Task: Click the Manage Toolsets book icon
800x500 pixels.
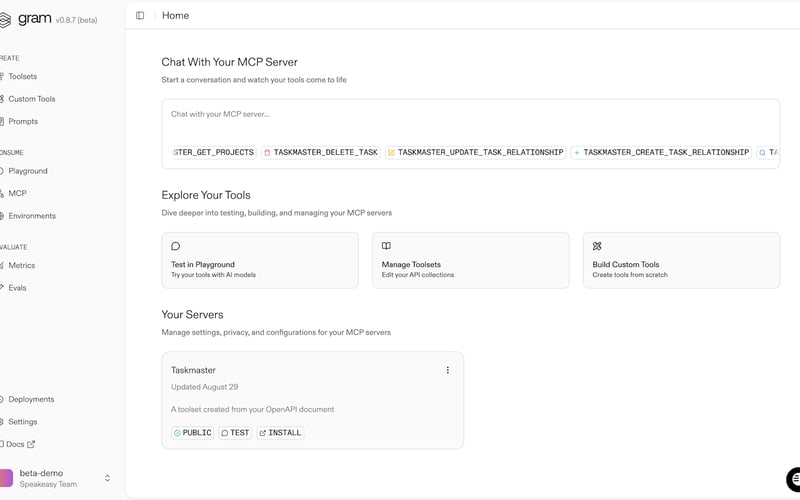Action: [x=386, y=246]
